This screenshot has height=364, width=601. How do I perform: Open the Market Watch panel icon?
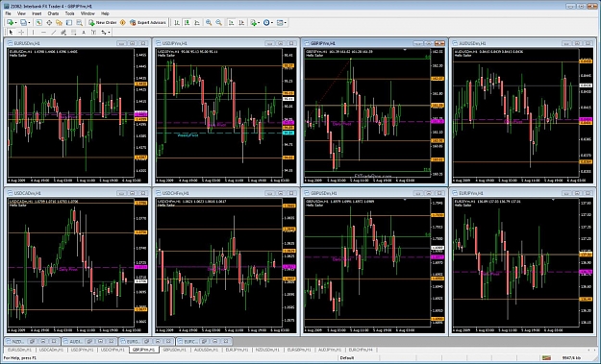point(38,23)
